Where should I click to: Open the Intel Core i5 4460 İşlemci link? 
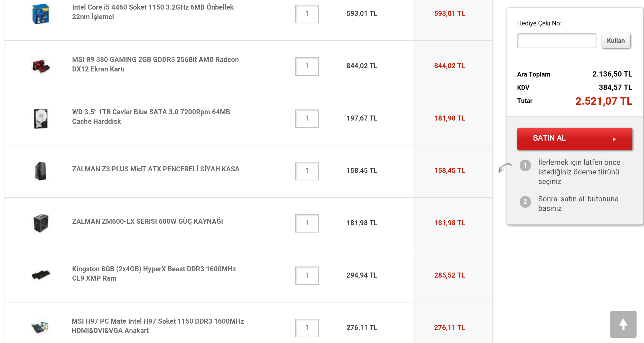pos(153,12)
